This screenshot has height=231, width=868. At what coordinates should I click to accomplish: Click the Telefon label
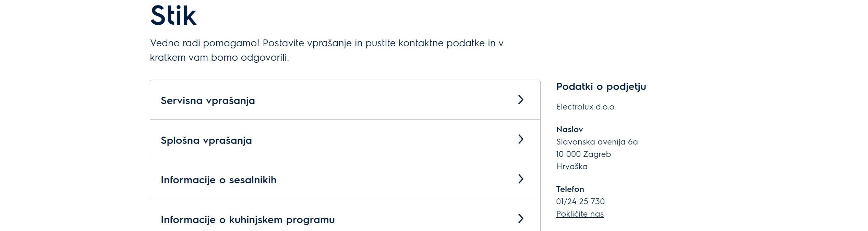[570, 189]
